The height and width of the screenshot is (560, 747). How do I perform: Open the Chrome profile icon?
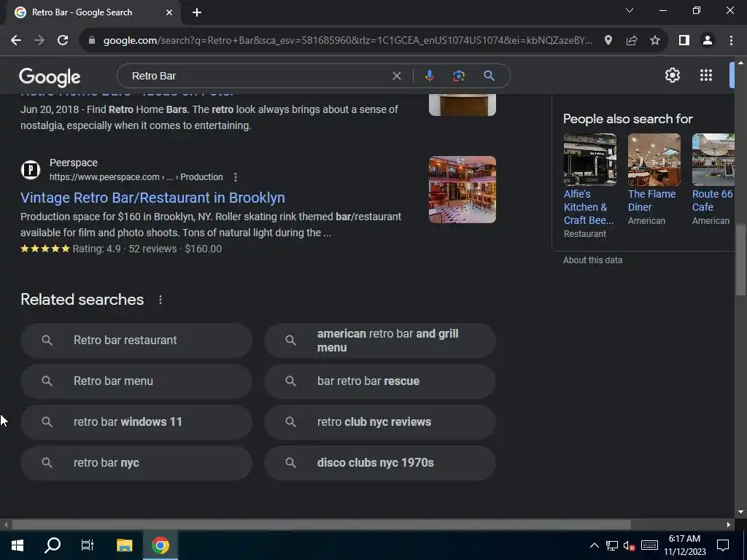[708, 41]
